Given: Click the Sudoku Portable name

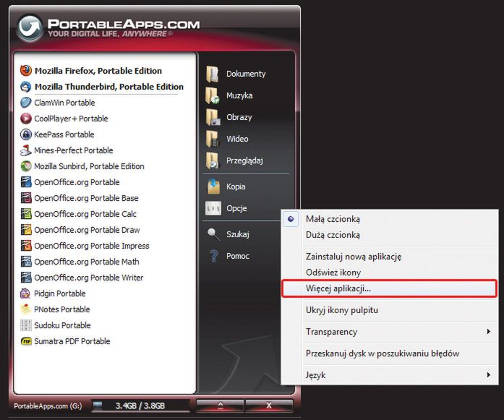Looking at the screenshot, I should point(62,325).
